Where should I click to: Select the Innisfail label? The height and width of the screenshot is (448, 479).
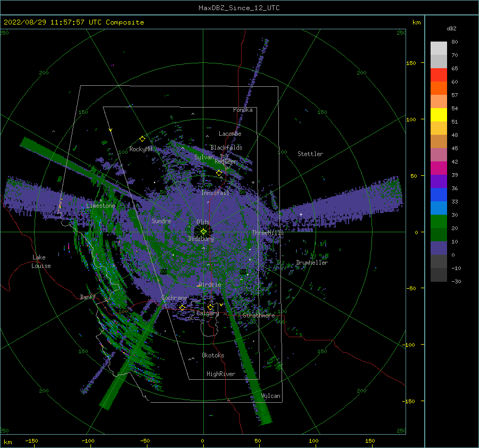tap(216, 193)
